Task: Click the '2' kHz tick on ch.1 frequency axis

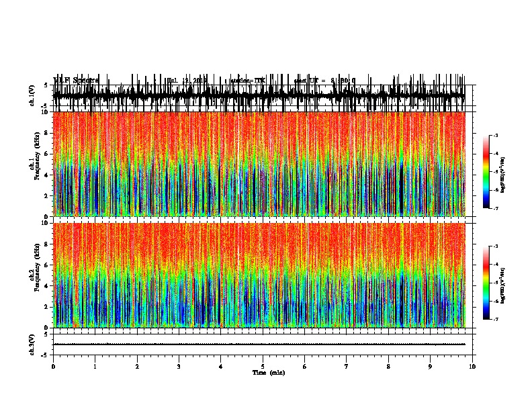Action: (x=46, y=195)
